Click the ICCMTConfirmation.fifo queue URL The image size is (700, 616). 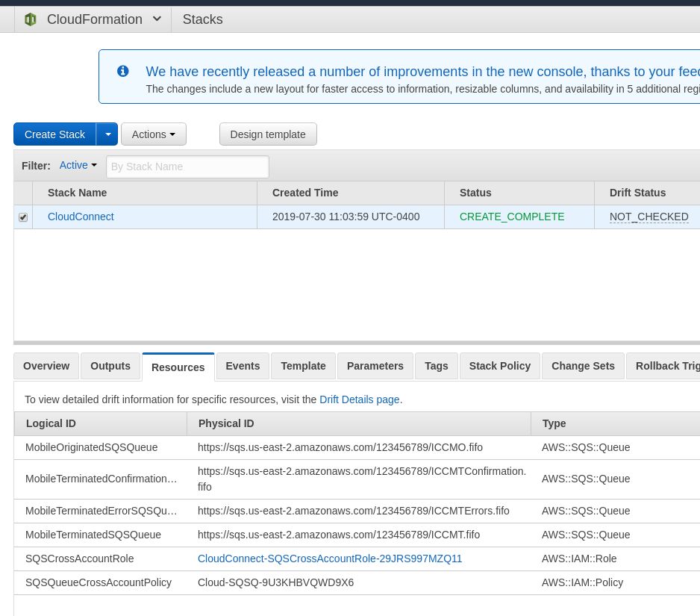click(x=362, y=479)
